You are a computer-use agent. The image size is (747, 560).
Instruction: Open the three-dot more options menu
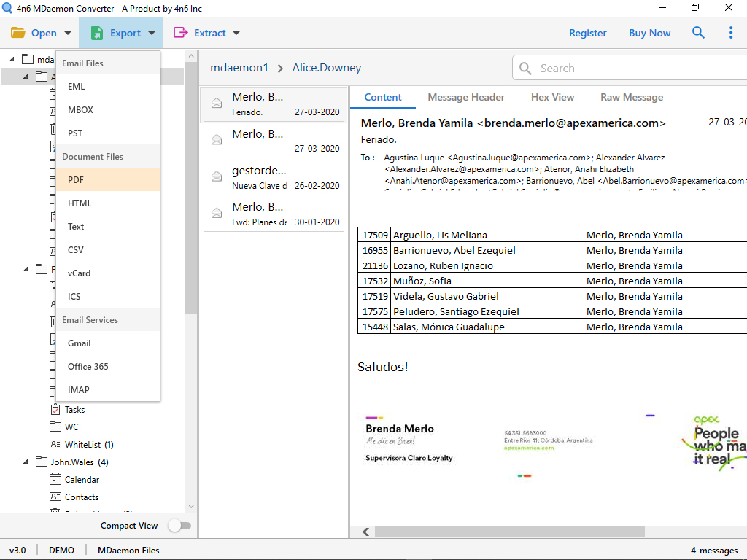click(x=731, y=32)
